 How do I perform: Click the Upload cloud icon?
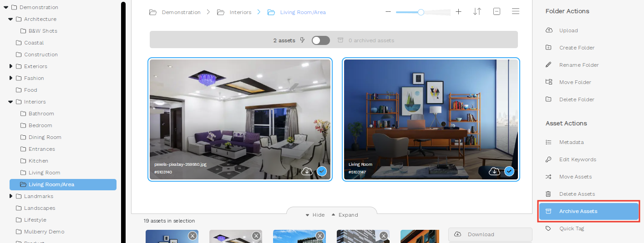click(548, 30)
